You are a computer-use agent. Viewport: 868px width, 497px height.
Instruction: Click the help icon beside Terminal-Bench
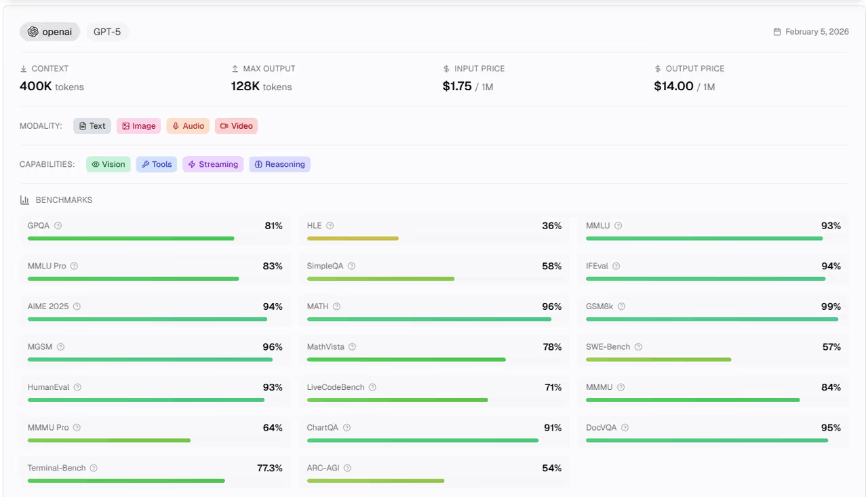pyautogui.click(x=94, y=469)
